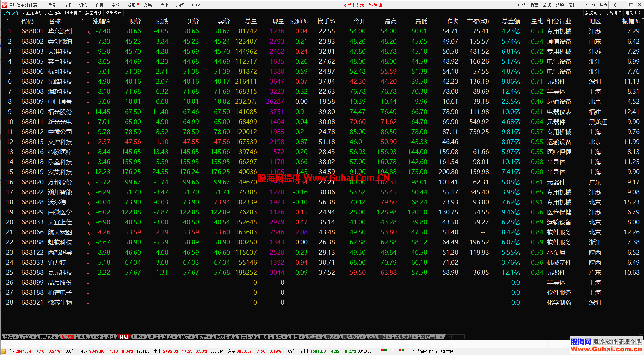Click the K marker icon beside 中国通号

88,103
